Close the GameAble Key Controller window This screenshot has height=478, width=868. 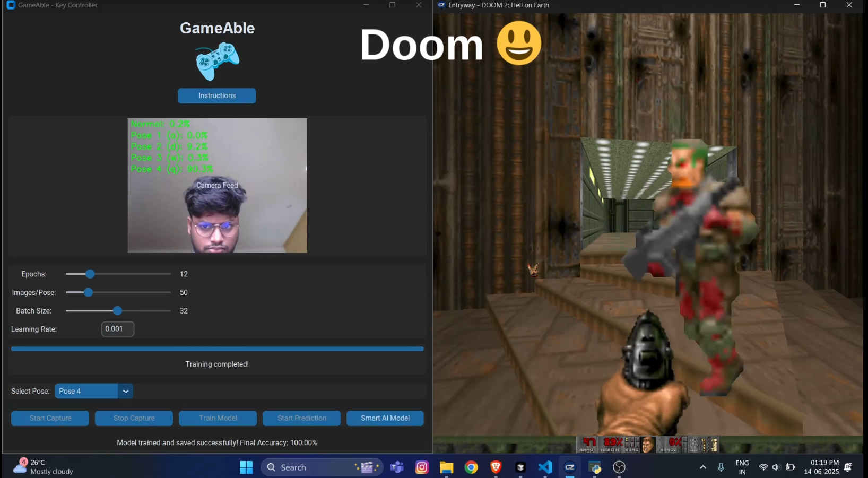(x=419, y=5)
